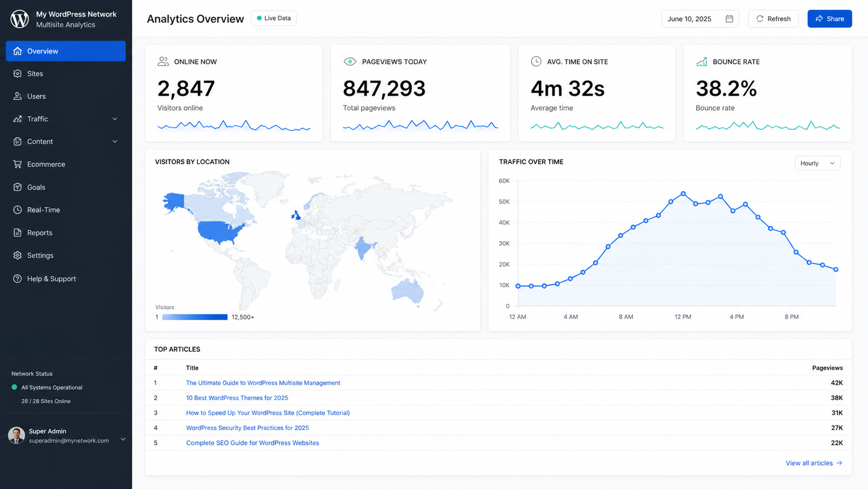Image resolution: width=868 pixels, height=489 pixels.
Task: Click the Settings gear icon
Action: (x=18, y=256)
